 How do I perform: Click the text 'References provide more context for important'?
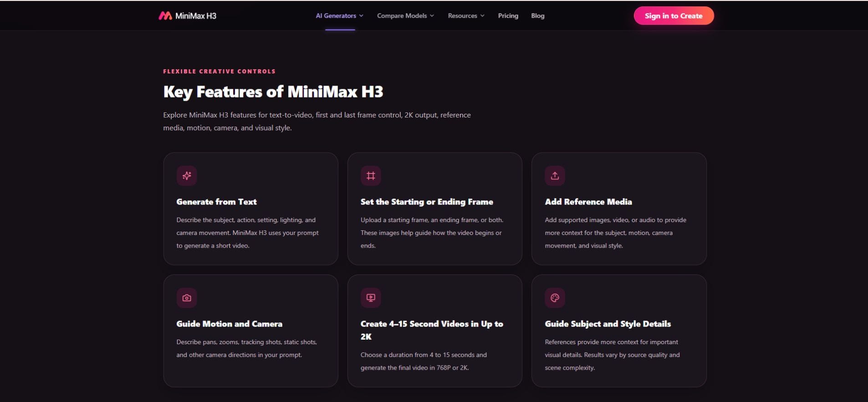point(611,342)
